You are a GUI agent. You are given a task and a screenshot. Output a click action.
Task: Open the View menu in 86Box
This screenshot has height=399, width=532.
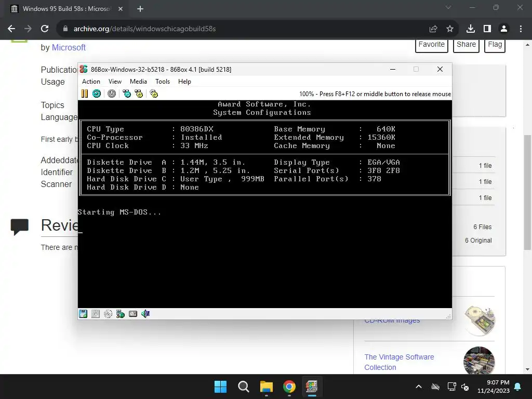[115, 82]
